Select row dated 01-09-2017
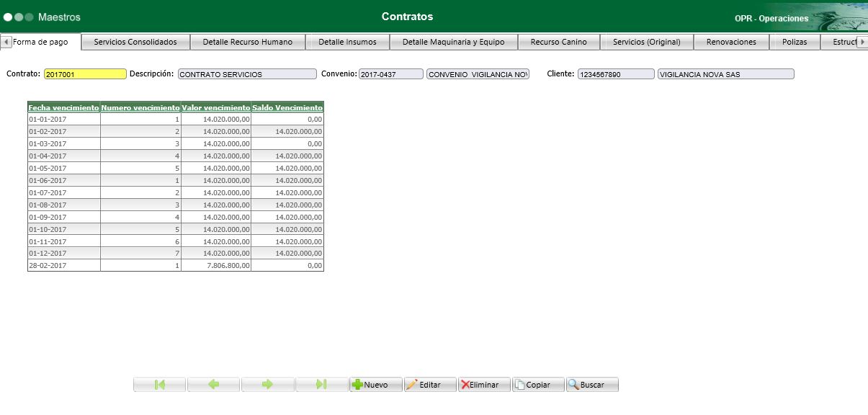 tap(176, 217)
